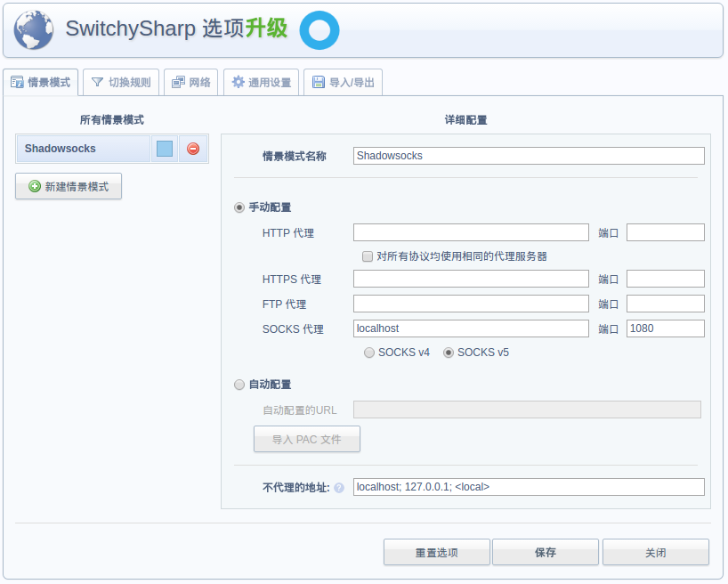Click the blue color swatch for Shadowsocks
728x584 pixels.
tap(165, 149)
